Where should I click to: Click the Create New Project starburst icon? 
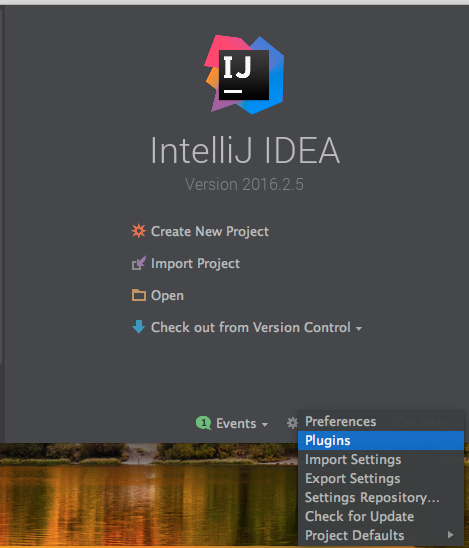[x=139, y=231]
